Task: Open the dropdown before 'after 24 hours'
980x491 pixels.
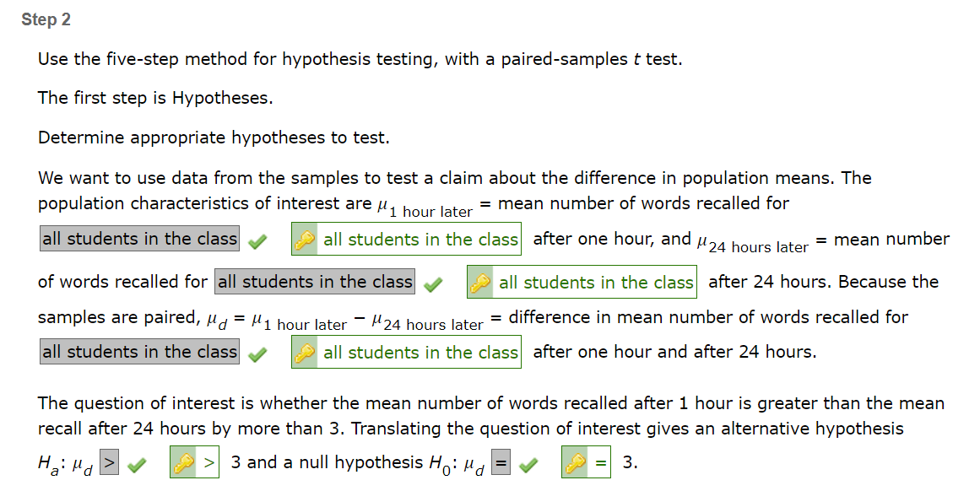Action: click(x=314, y=281)
